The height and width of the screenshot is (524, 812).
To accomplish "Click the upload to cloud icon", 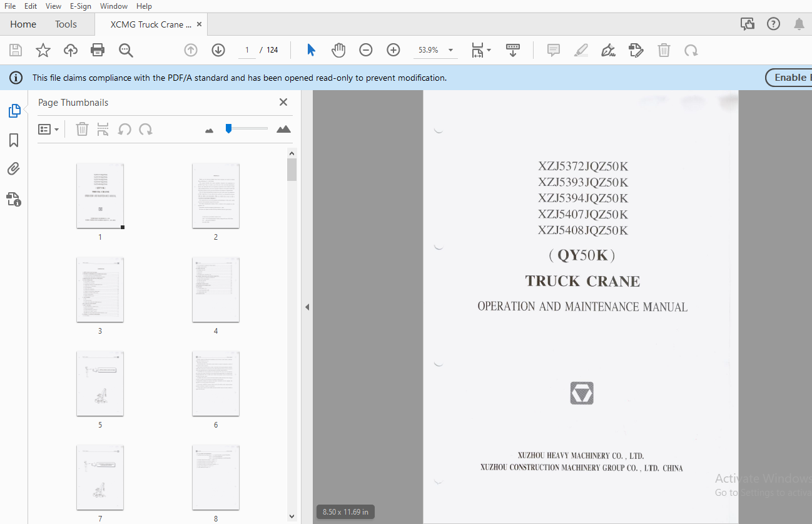I will [x=71, y=50].
